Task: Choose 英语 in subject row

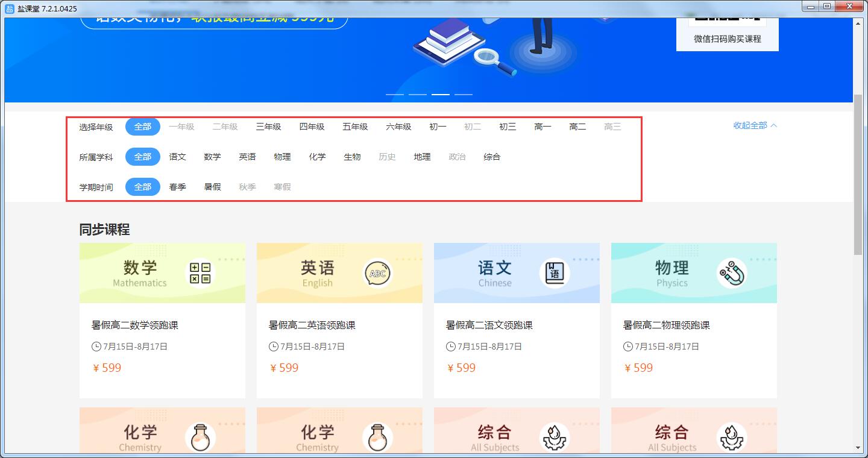Action: [247, 157]
